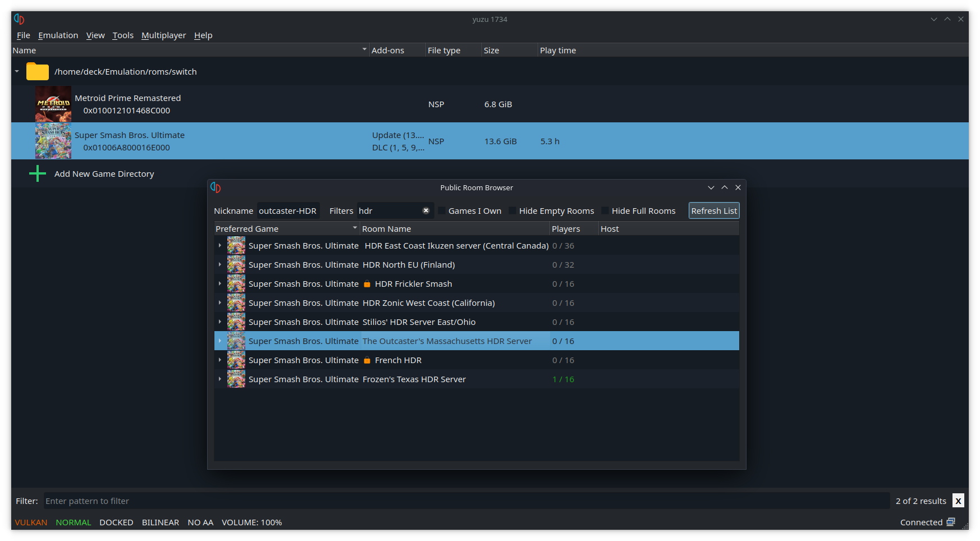The height and width of the screenshot is (541, 980).
Task: Select Frozen's Texas HDR Server room name
Action: tap(414, 379)
